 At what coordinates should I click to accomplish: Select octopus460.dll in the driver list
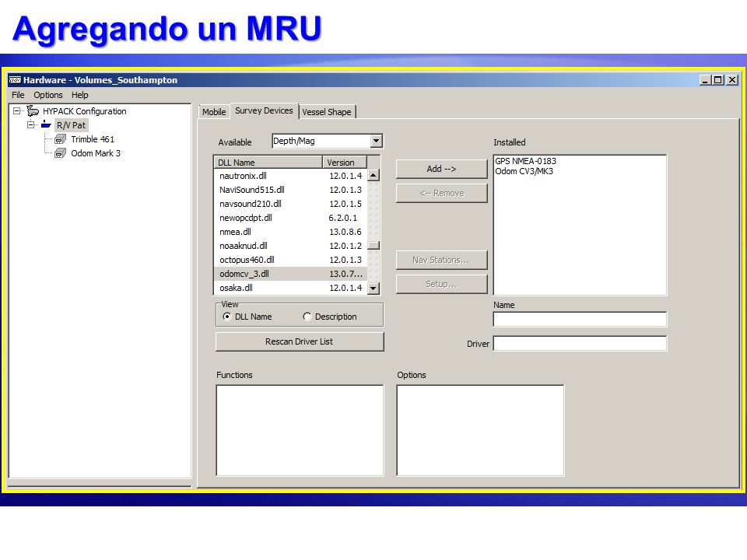pos(290,260)
